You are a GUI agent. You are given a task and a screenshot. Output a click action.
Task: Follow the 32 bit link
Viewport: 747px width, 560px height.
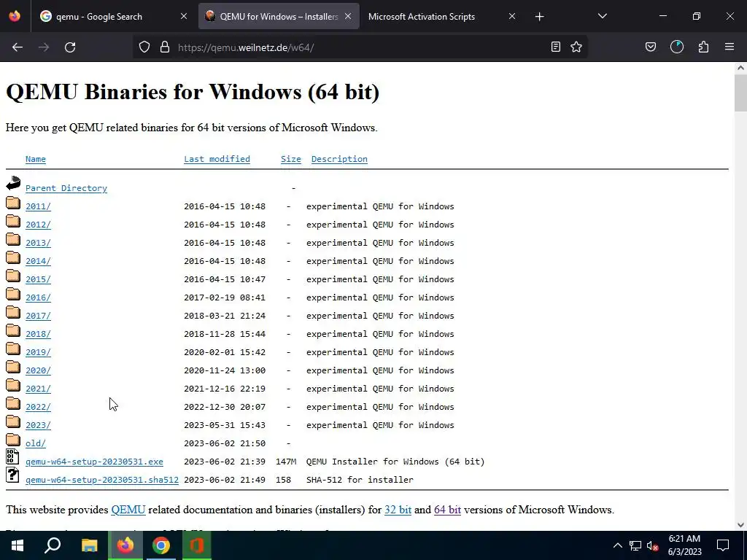(x=398, y=510)
